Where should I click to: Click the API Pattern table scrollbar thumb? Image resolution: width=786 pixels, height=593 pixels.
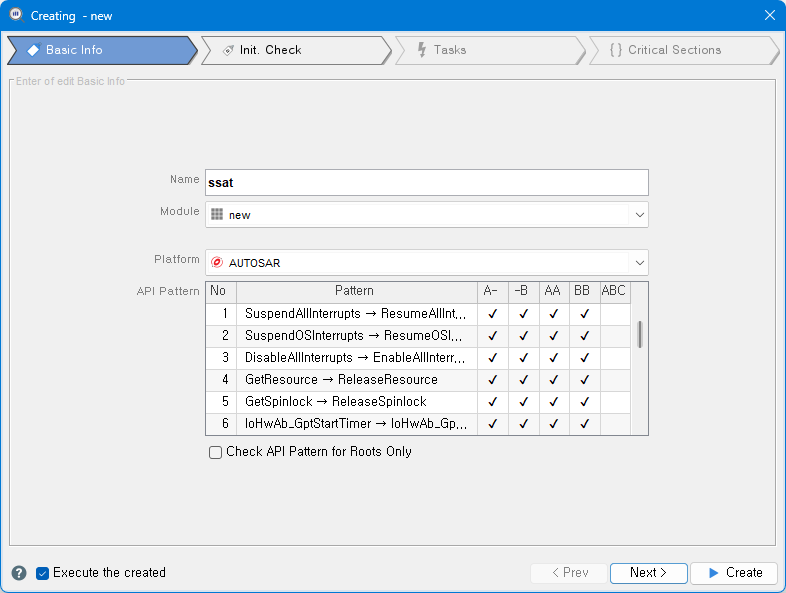[x=640, y=335]
